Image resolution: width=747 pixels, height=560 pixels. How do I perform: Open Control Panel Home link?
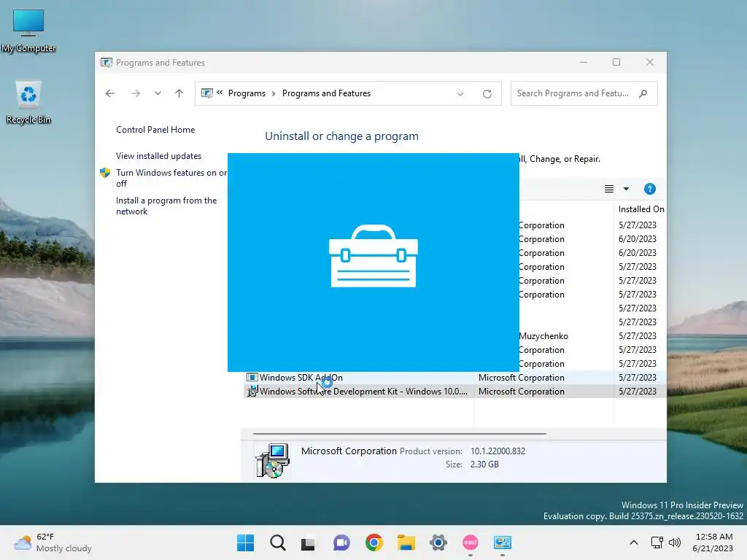pos(155,130)
